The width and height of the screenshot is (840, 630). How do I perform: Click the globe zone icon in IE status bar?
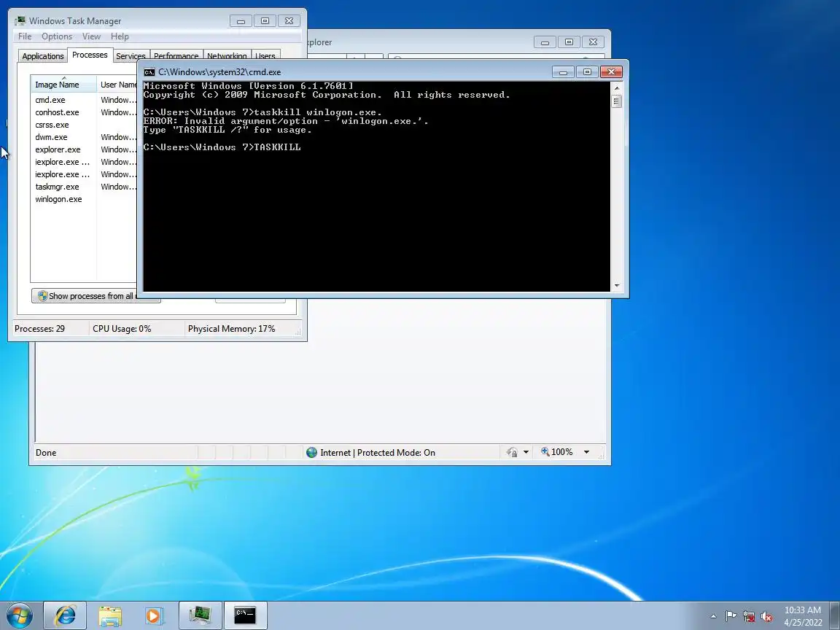(311, 453)
